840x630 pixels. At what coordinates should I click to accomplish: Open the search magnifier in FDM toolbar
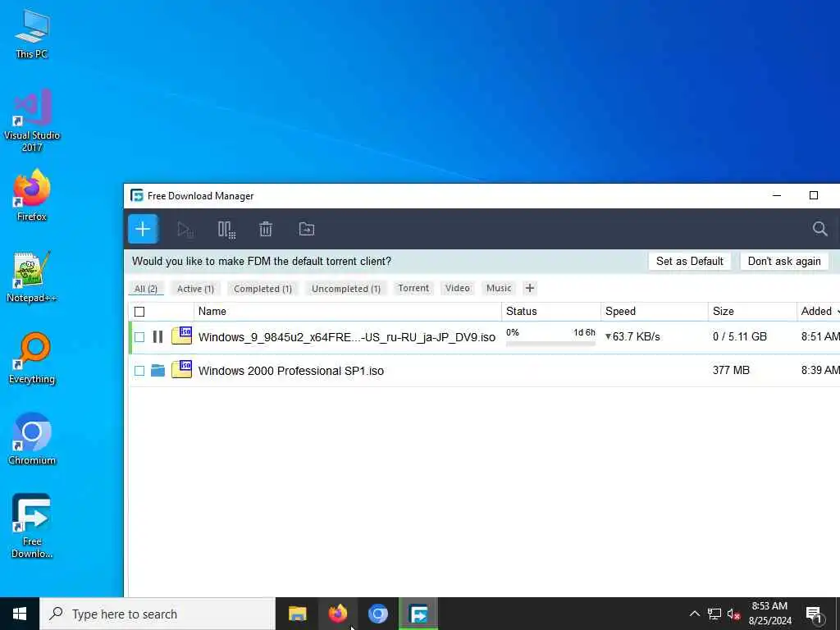point(819,229)
